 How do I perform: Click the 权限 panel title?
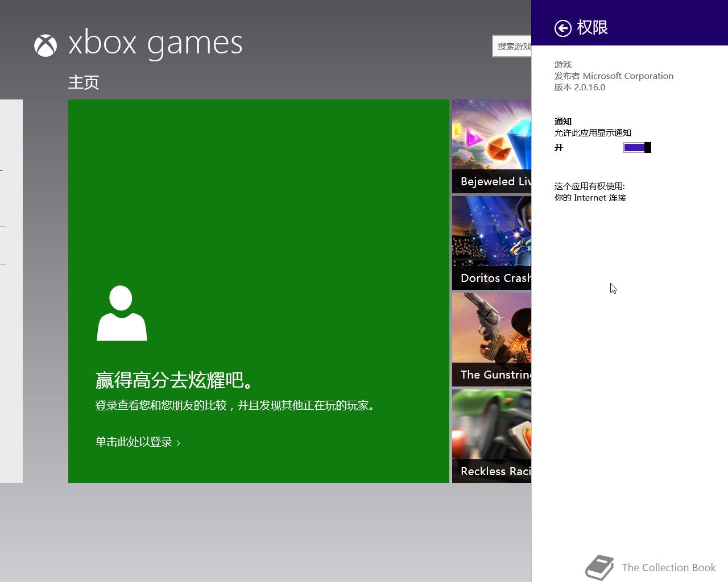(x=592, y=27)
